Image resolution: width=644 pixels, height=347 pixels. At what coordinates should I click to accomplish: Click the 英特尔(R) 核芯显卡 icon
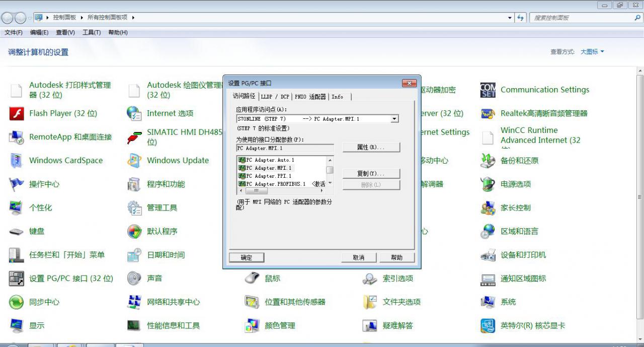point(488,326)
